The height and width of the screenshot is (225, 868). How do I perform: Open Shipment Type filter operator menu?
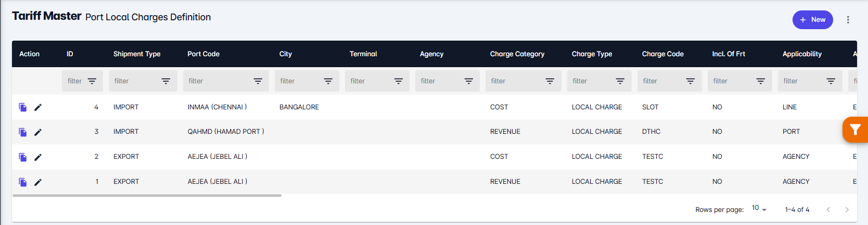click(165, 81)
